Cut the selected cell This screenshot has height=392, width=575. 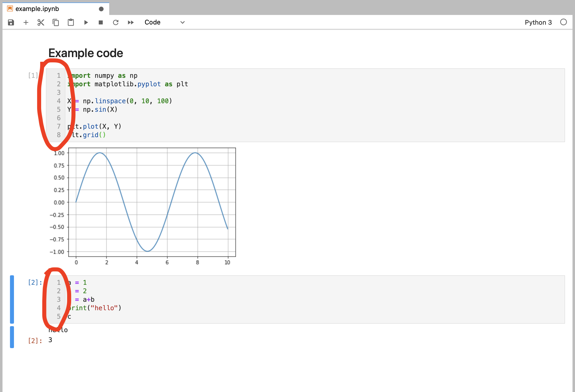point(41,22)
